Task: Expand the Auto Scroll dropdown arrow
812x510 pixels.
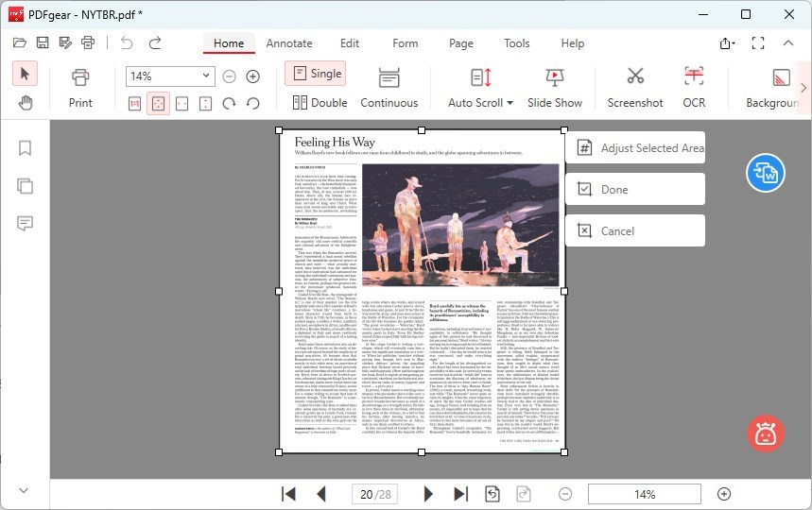Action: [x=510, y=103]
